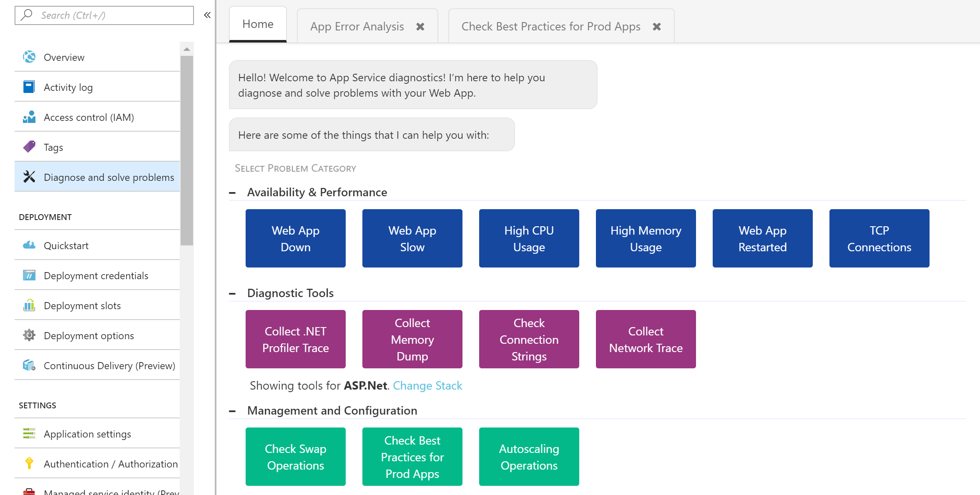
Task: Click the purple Tags icon
Action: (x=29, y=147)
